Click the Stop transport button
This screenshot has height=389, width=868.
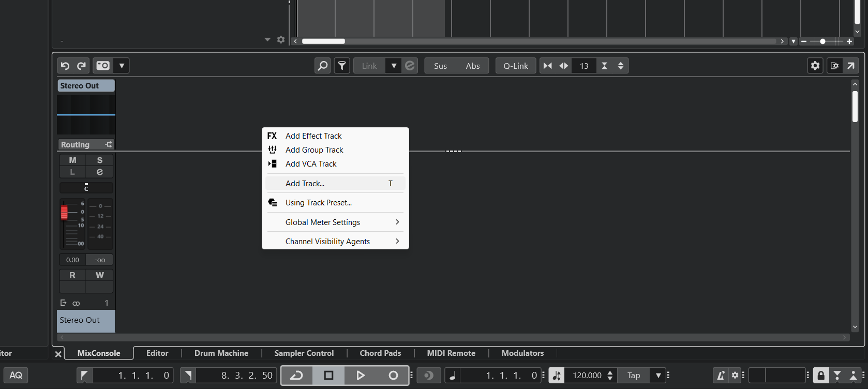[328, 376]
